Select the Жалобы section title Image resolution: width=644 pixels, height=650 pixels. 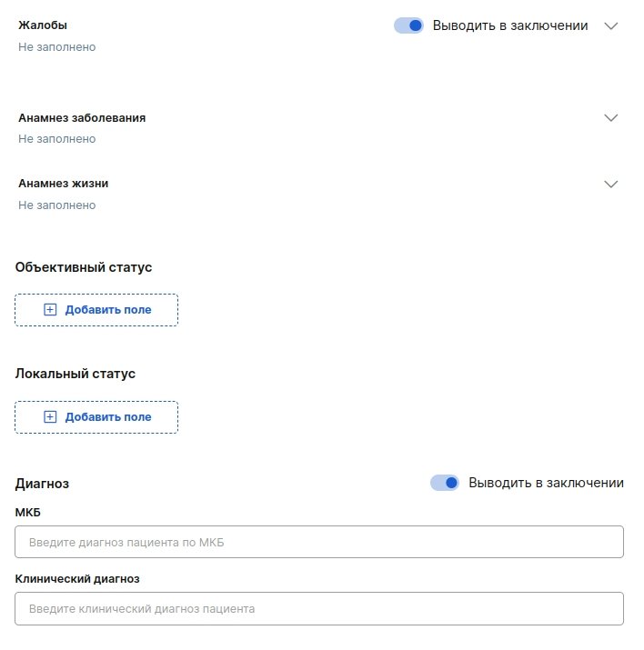coord(43,25)
